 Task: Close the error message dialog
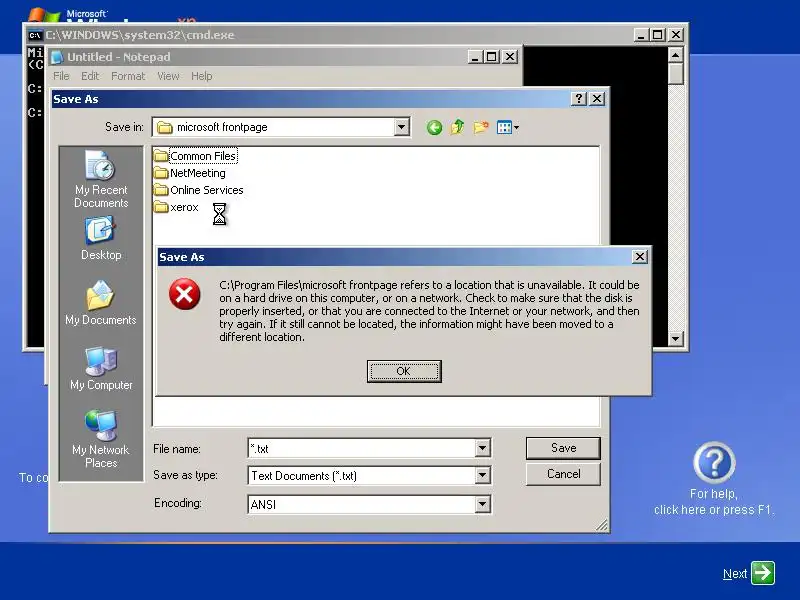coord(639,257)
